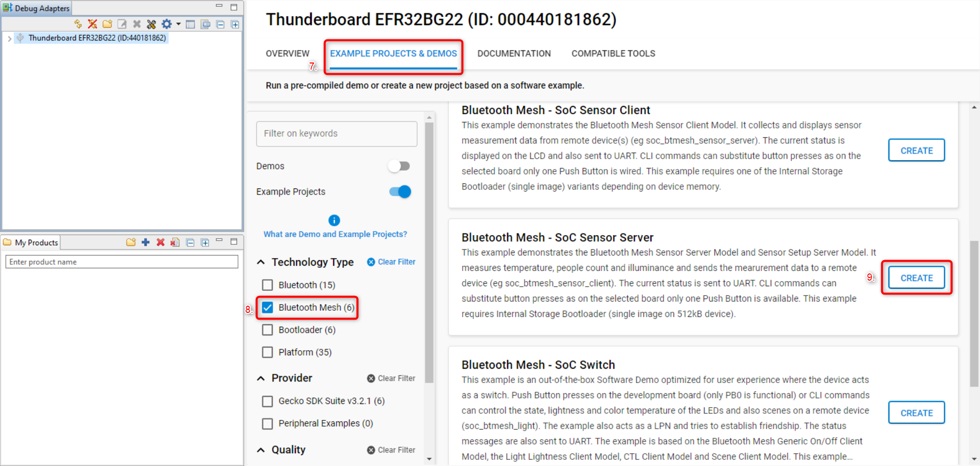The width and height of the screenshot is (980, 466).
Task: Expand all in Debug Adapters toolbar
Action: click(235, 25)
